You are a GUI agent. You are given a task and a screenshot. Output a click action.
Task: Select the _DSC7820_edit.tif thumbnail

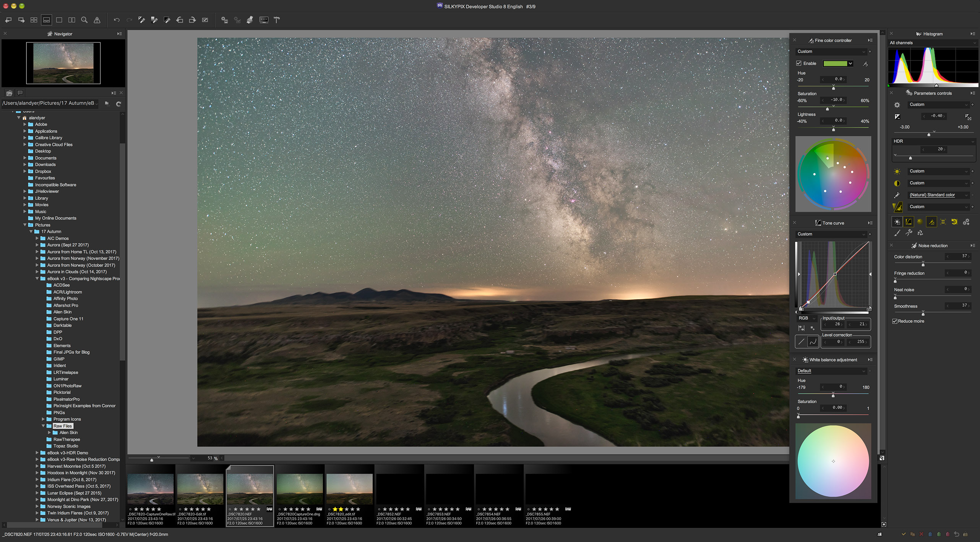[x=349, y=489]
